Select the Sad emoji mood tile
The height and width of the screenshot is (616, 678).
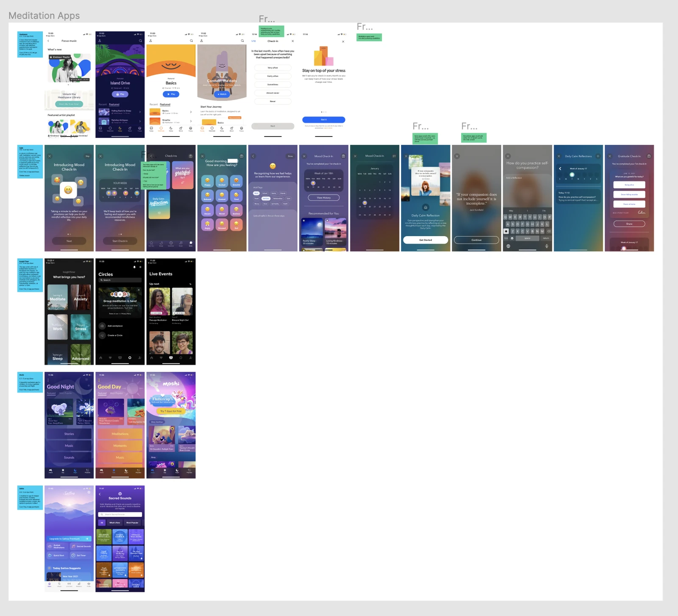[236, 225]
